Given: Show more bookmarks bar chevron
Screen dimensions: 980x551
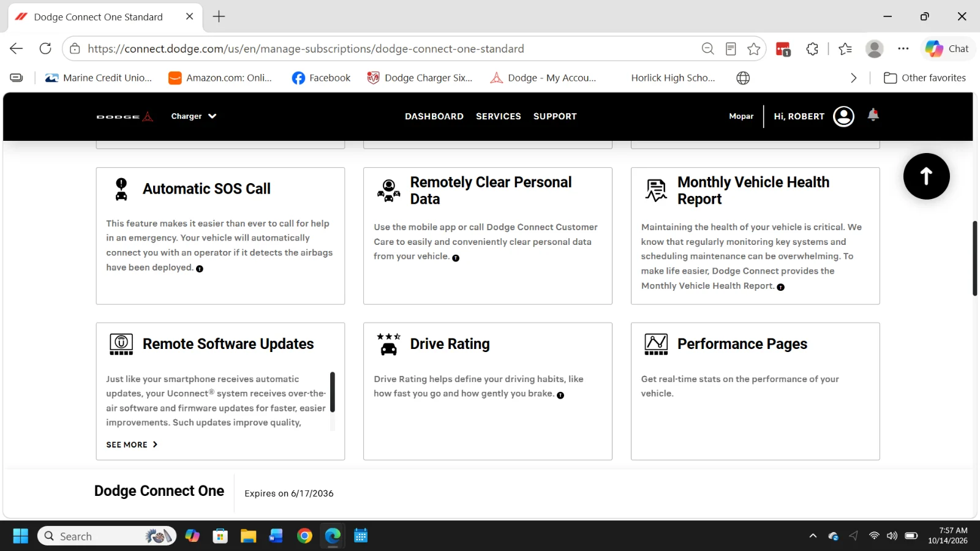Looking at the screenshot, I should coord(854,78).
